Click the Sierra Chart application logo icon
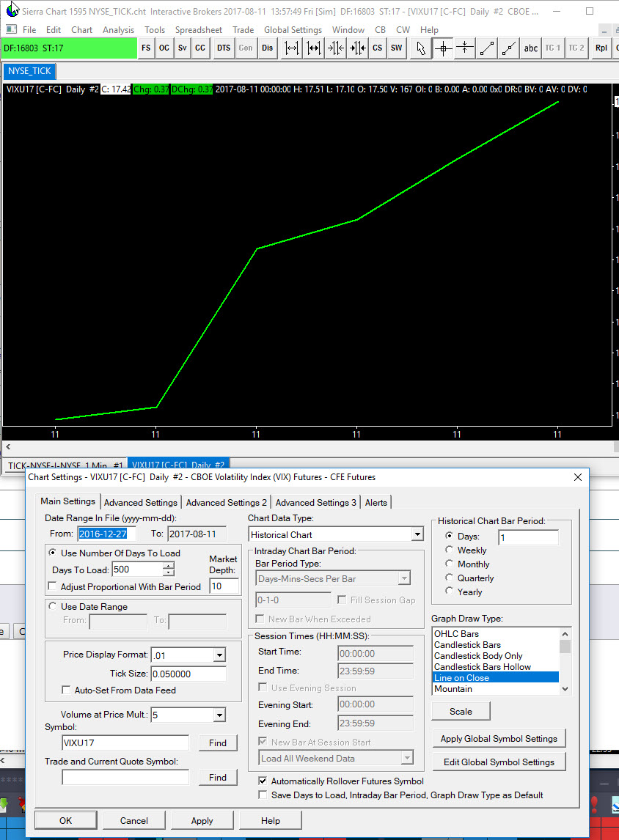 pyautogui.click(x=12, y=10)
